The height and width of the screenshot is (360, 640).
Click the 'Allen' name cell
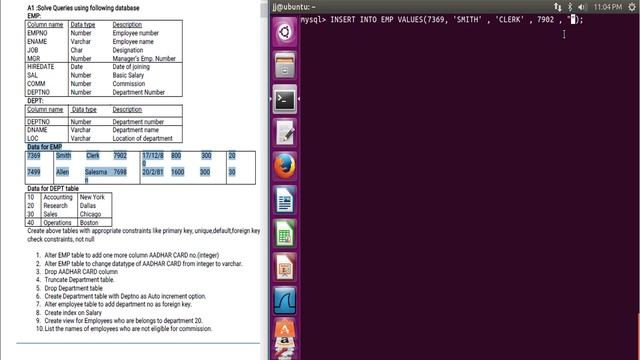click(62, 172)
